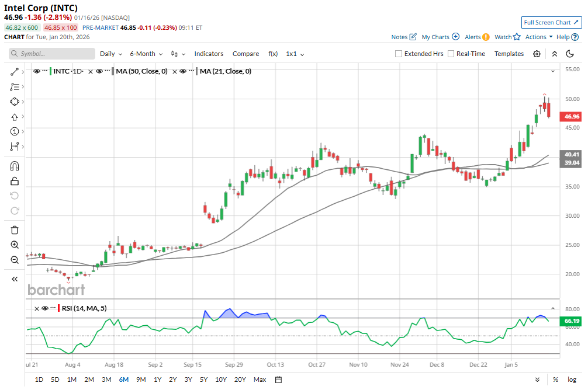The height and width of the screenshot is (390, 588).
Task: Open the Actions dropdown menu
Action: pyautogui.click(x=539, y=37)
